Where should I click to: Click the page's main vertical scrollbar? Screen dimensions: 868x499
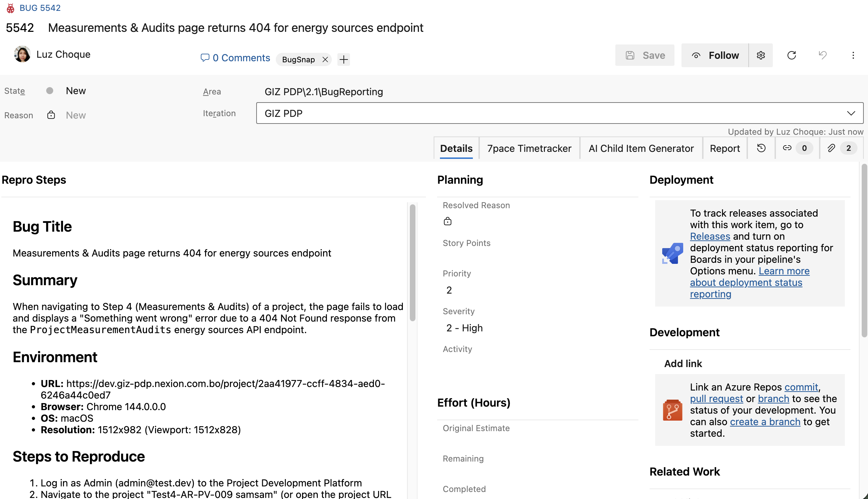[x=864, y=250]
